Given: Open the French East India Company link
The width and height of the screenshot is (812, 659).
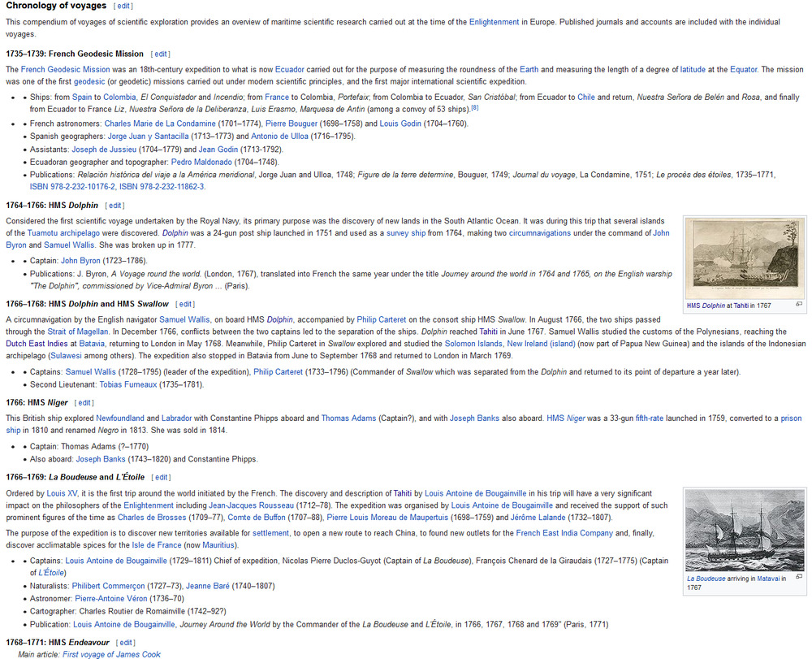Looking at the screenshot, I should pyautogui.click(x=564, y=533).
